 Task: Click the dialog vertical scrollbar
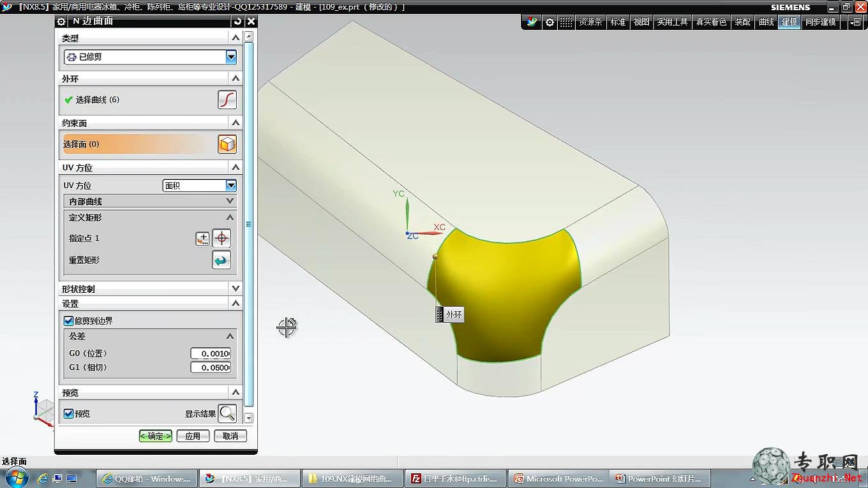click(x=249, y=223)
